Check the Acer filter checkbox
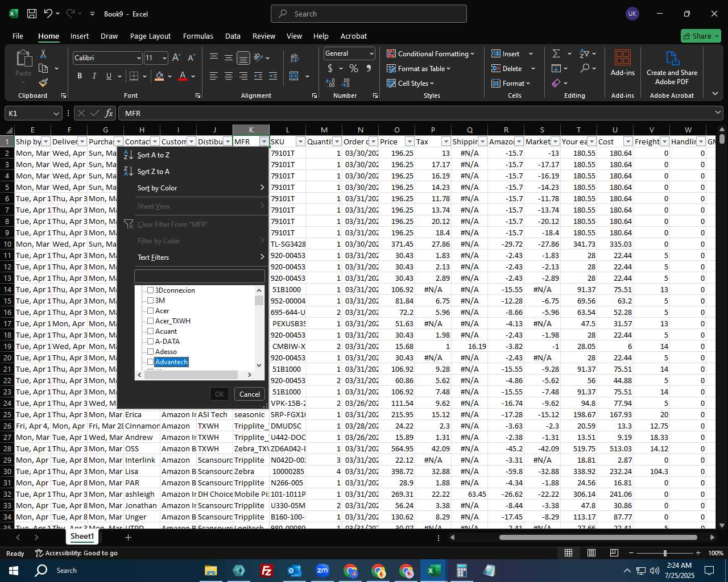The image size is (728, 582). point(151,311)
